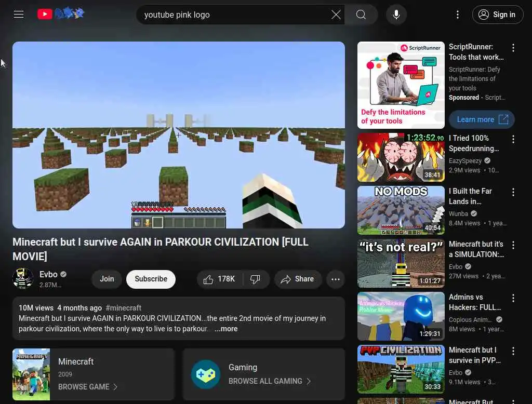Play the Parkour Civilization video player
The image size is (532, 404).
click(179, 135)
